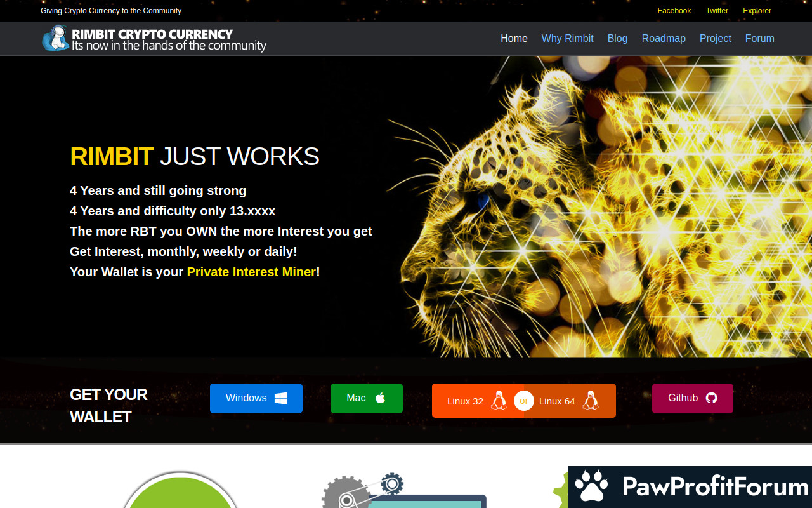Open the Explorer link in top bar

pyautogui.click(x=757, y=11)
